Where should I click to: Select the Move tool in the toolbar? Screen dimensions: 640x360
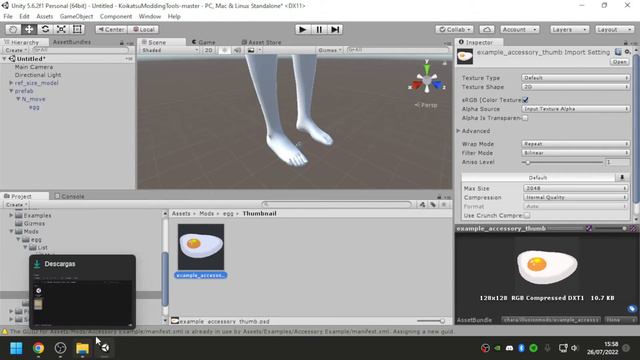point(29,29)
